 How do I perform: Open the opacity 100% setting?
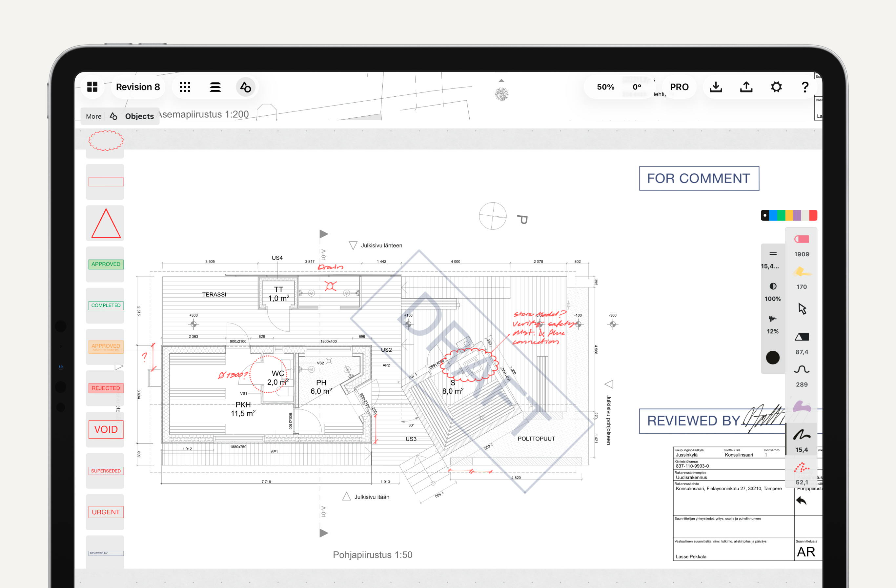[x=772, y=292]
